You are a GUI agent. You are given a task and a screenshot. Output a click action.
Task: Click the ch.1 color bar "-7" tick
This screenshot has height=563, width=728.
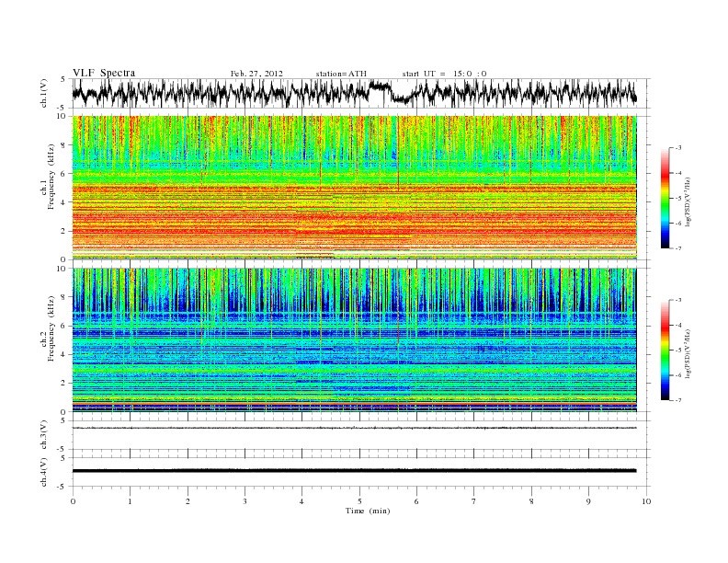678,248
